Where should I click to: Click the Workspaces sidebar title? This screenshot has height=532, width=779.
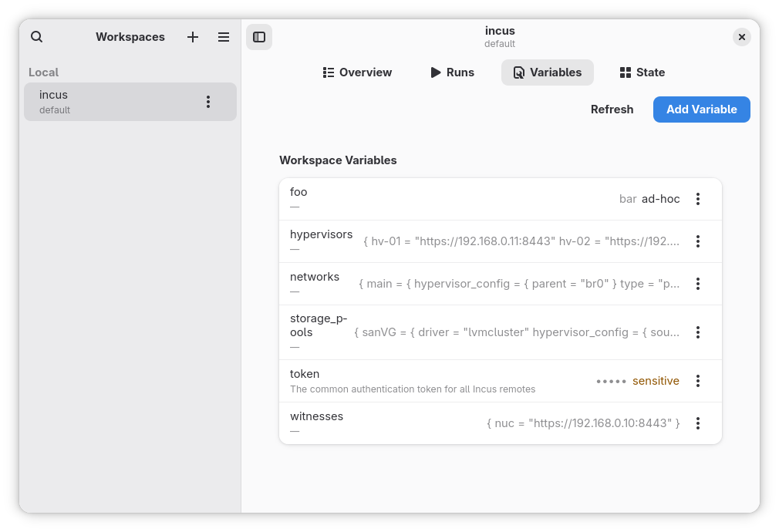(130, 37)
